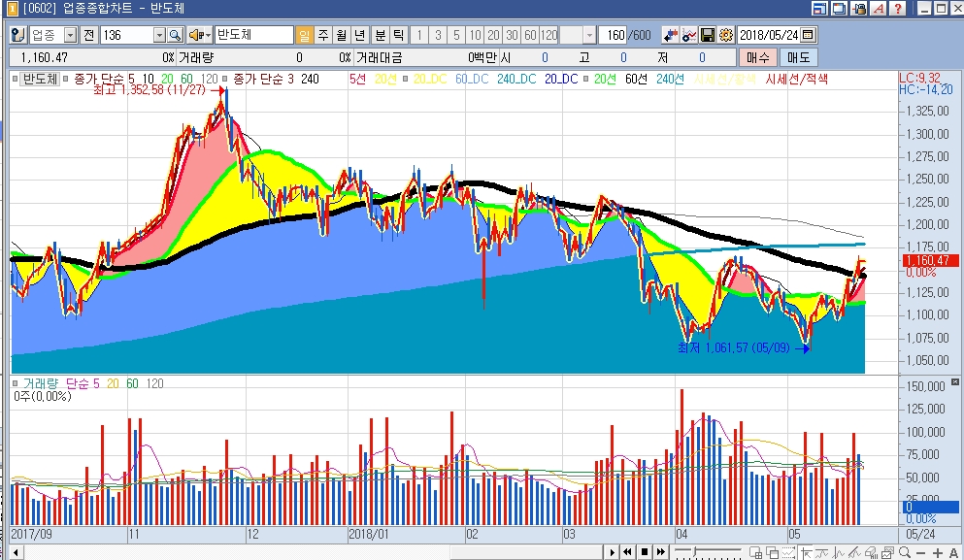Screen dimensions: 964x560
Task: Switch chart to 월 (monthly) period
Action: [x=342, y=35]
